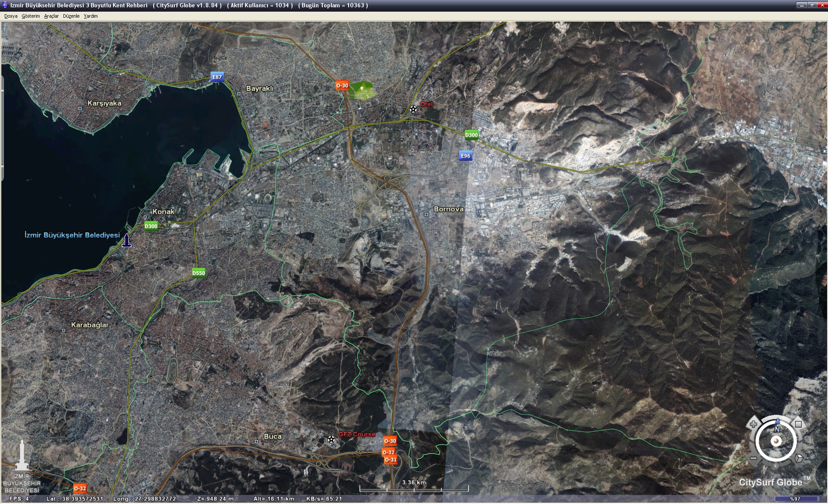Switch to 3D cube view button
The width and height of the screenshot is (828, 504).
coord(799,458)
